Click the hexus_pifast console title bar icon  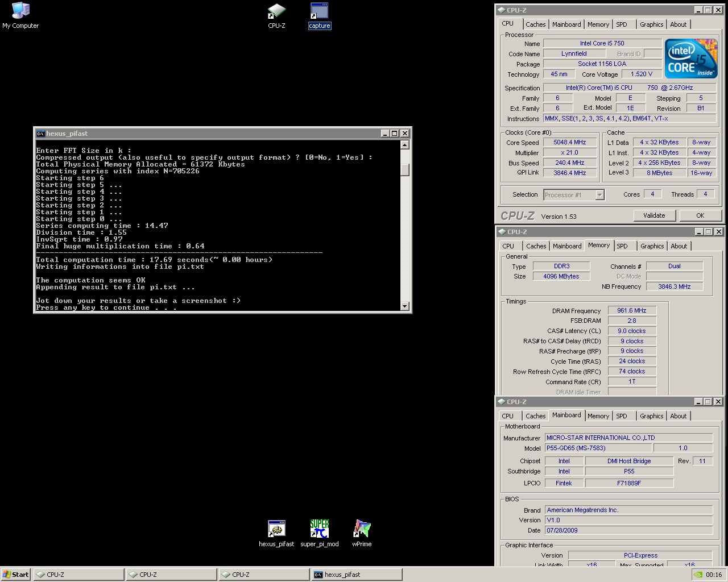[x=40, y=134]
